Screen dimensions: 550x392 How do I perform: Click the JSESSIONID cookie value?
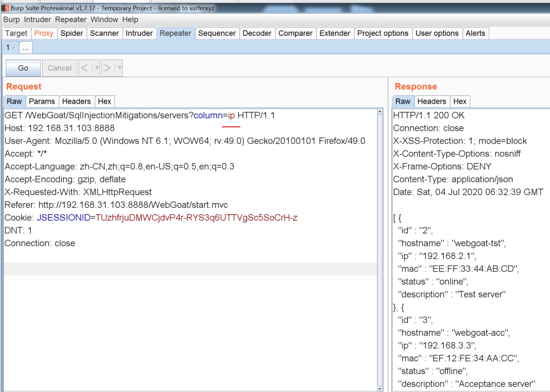click(x=197, y=217)
